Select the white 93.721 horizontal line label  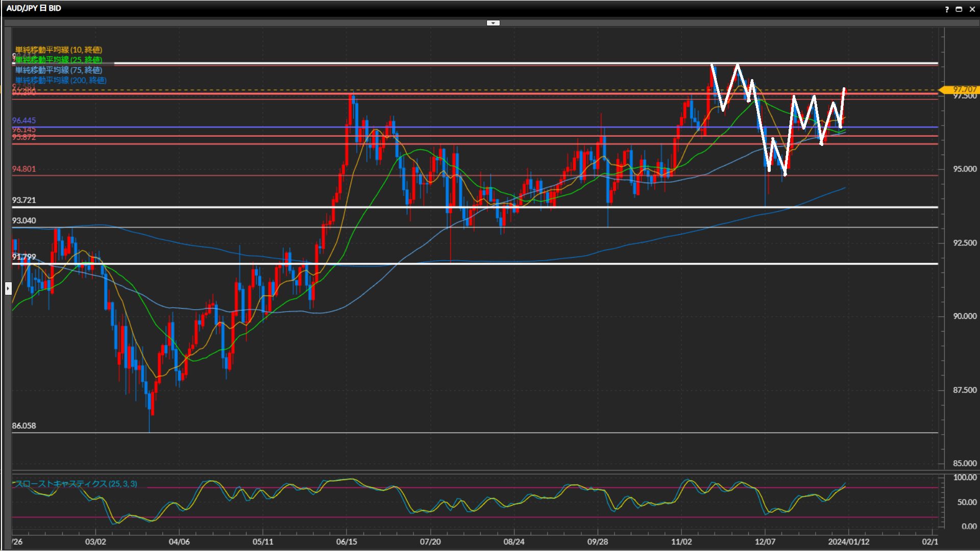click(x=24, y=200)
